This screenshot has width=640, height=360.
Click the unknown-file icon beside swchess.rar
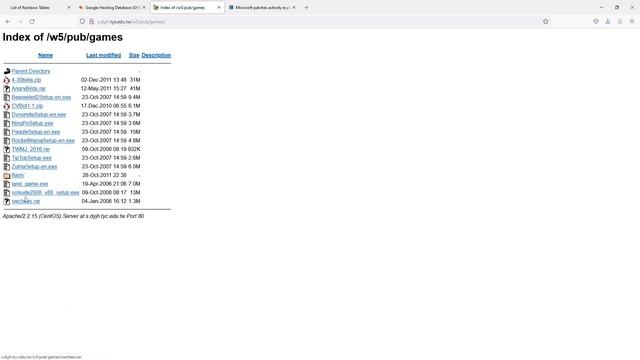click(7, 201)
